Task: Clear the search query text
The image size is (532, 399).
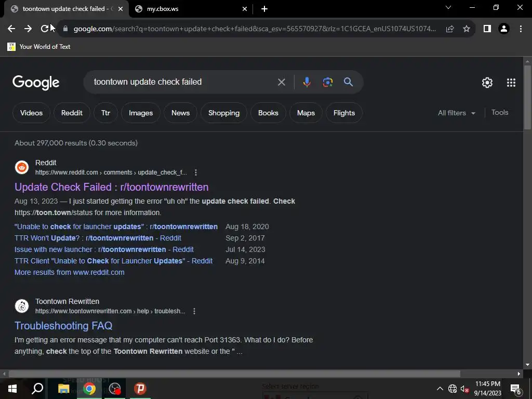Action: [x=281, y=82]
